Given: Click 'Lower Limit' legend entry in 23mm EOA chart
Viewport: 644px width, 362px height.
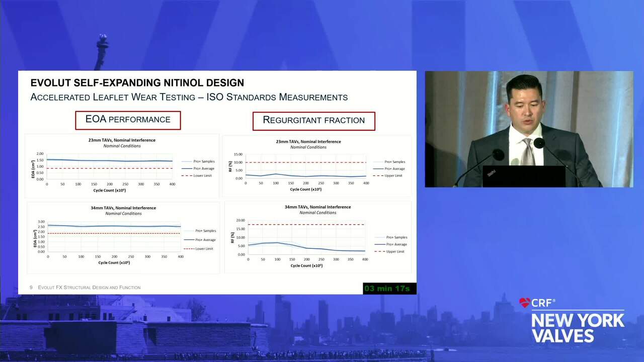Looking at the screenshot, I should [x=196, y=175].
